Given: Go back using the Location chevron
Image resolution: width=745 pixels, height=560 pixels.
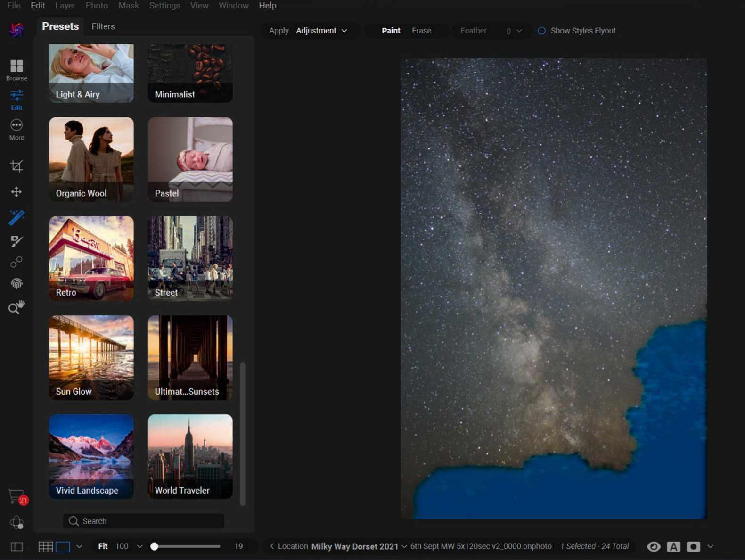Looking at the screenshot, I should click(x=272, y=546).
